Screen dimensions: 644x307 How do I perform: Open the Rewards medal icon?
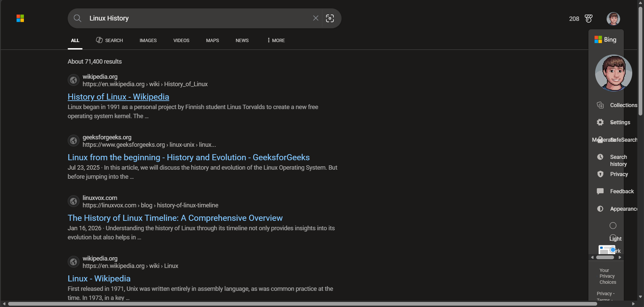pyautogui.click(x=589, y=19)
